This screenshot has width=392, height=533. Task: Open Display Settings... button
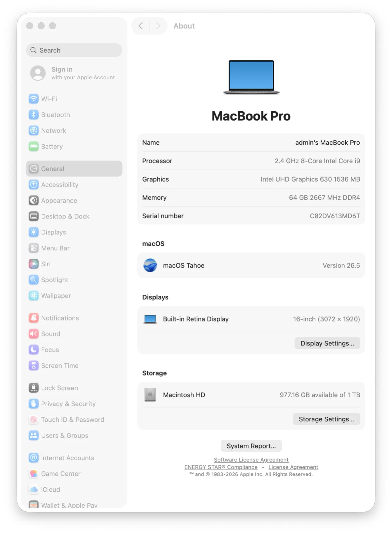point(327,343)
